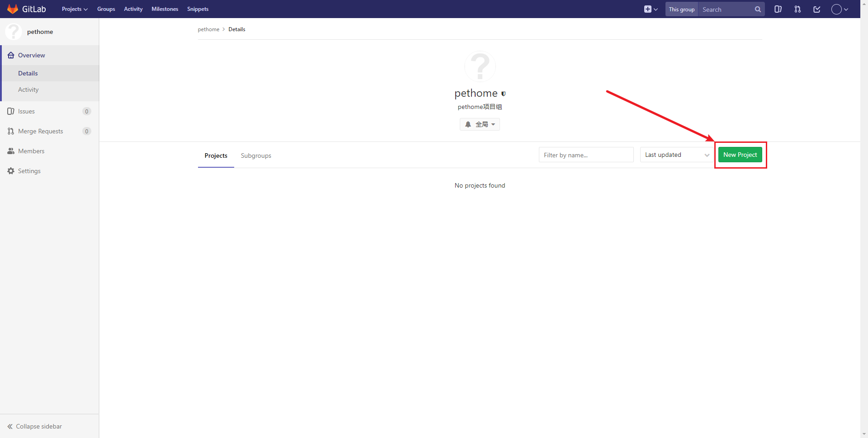This screenshot has width=868, height=438.
Task: Click the pethome group title heading
Action: 476,93
